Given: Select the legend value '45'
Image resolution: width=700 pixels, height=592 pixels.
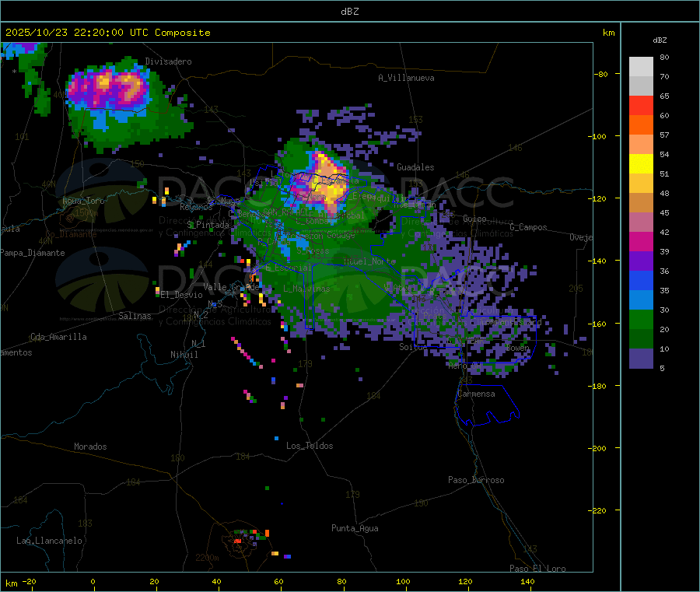Looking at the screenshot, I should [664, 212].
